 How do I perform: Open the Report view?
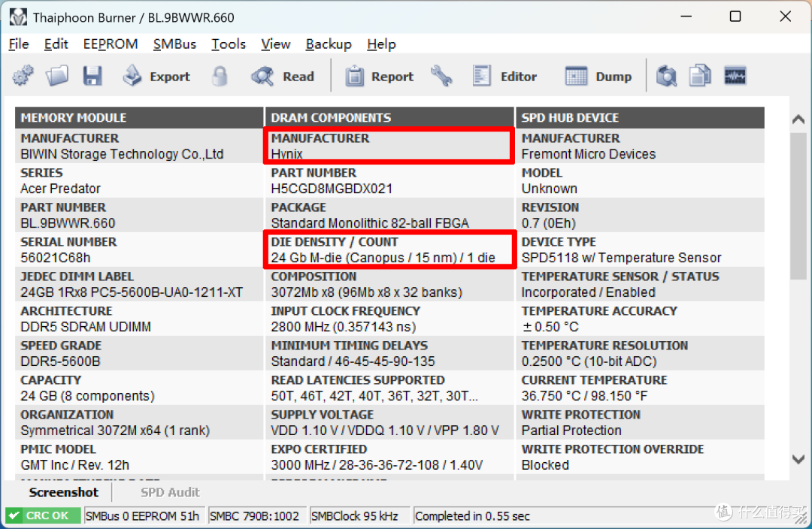380,76
